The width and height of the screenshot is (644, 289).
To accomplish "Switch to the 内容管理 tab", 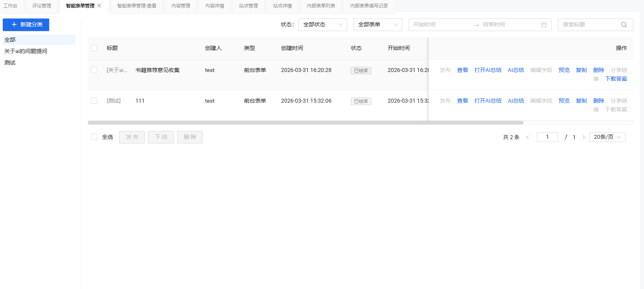I will 181,6.
